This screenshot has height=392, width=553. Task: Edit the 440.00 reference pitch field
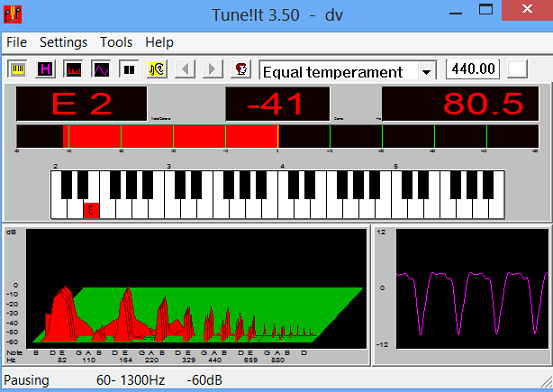coord(473,69)
